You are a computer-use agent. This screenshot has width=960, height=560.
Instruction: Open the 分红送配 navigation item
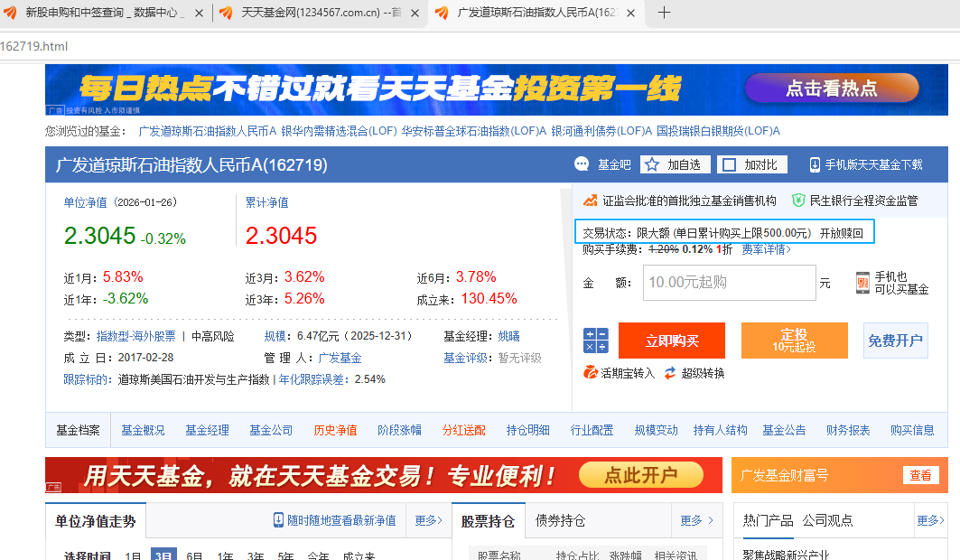(463, 430)
